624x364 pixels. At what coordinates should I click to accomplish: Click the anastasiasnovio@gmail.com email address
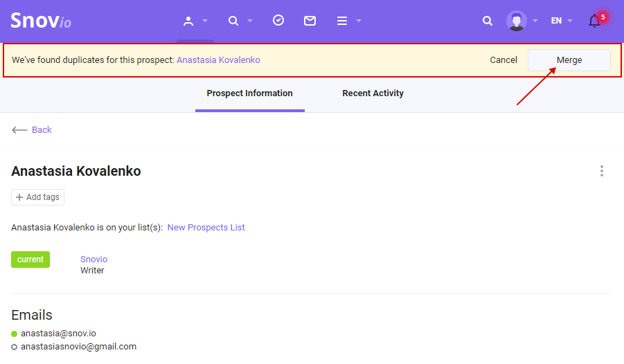(79, 347)
